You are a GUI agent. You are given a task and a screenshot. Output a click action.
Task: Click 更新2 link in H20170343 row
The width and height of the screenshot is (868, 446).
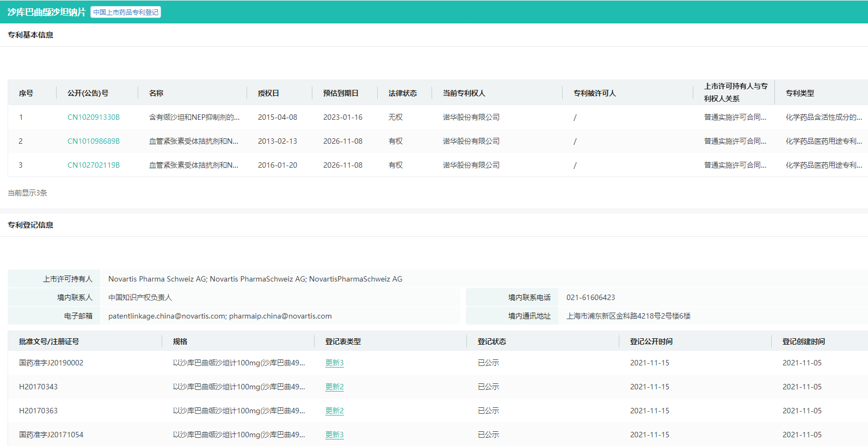tap(334, 387)
